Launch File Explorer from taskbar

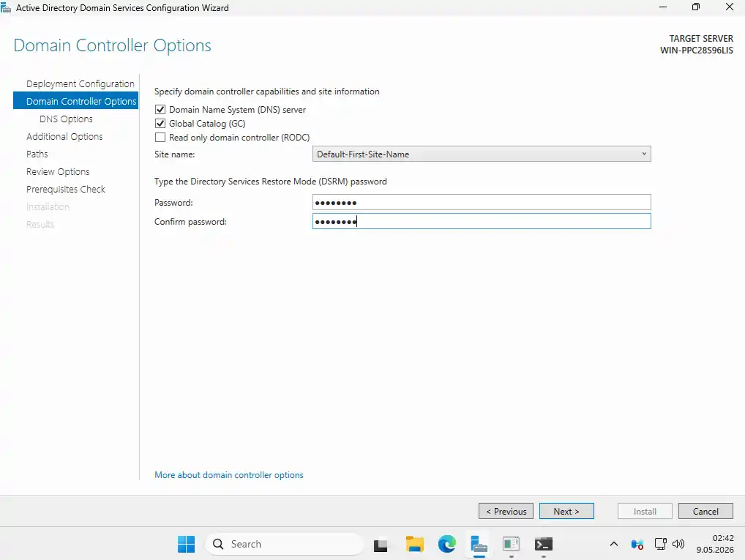(414, 544)
